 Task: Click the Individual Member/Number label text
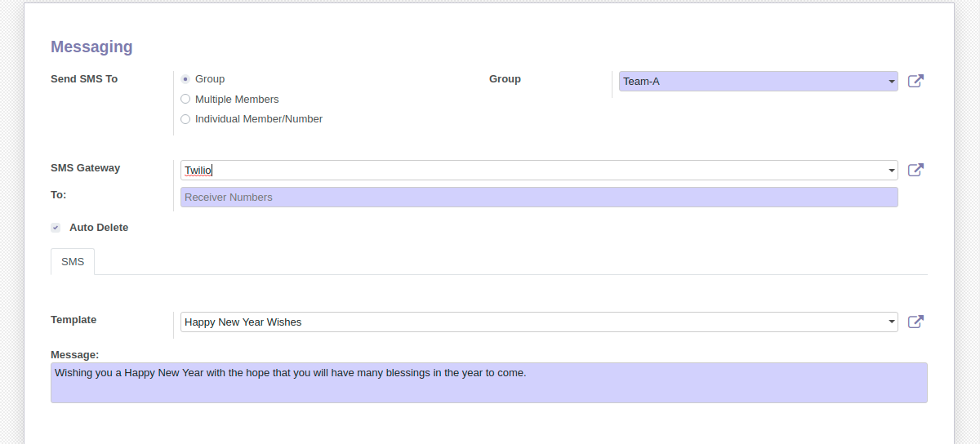click(x=259, y=119)
